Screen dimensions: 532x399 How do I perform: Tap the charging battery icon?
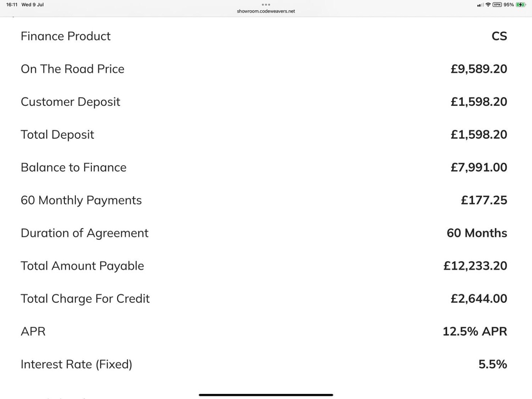[521, 5]
